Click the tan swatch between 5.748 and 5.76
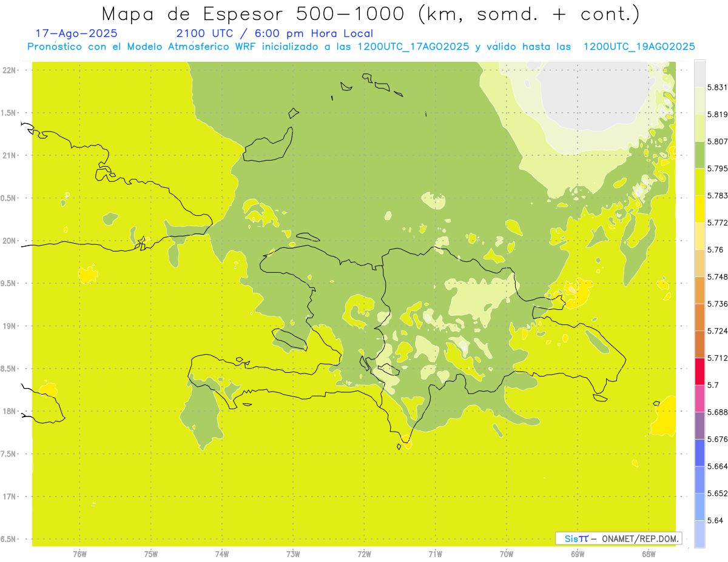 (699, 263)
